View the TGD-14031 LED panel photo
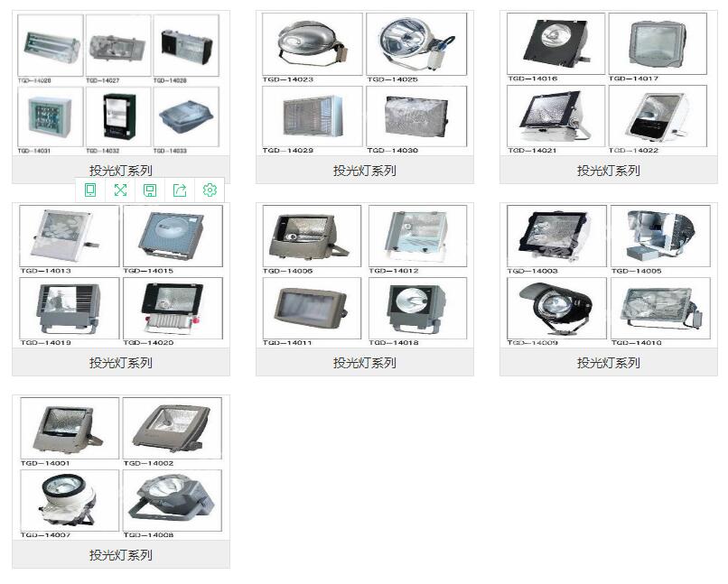 (51, 117)
